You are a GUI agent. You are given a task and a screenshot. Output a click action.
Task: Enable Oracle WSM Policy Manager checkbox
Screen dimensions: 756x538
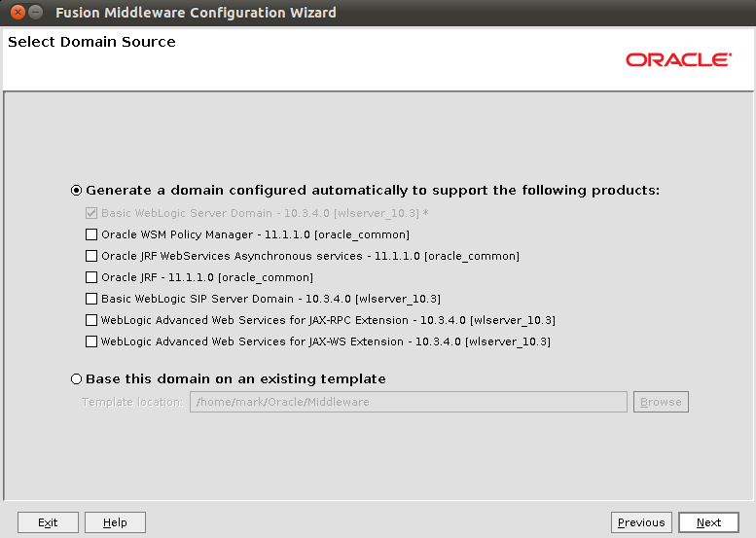click(x=91, y=234)
